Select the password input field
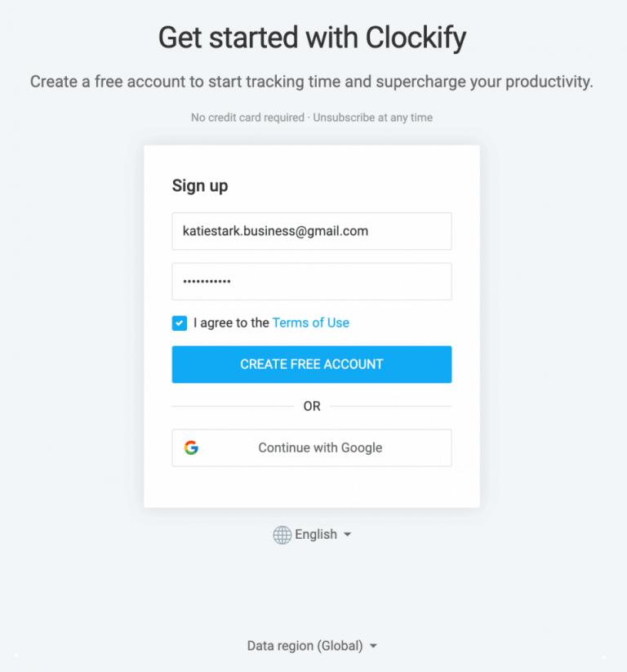Screen dimensions: 627x672 click(x=312, y=281)
